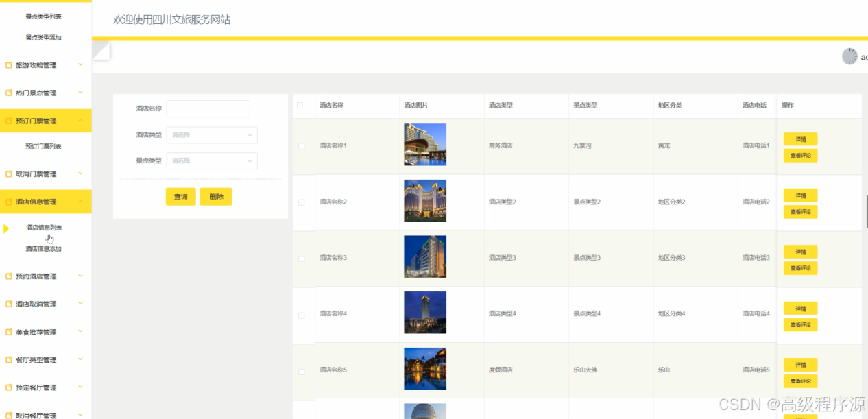The height and width of the screenshot is (419, 868).
Task: Expand 旅游攻略管理 with its chevron
Action: click(x=80, y=64)
